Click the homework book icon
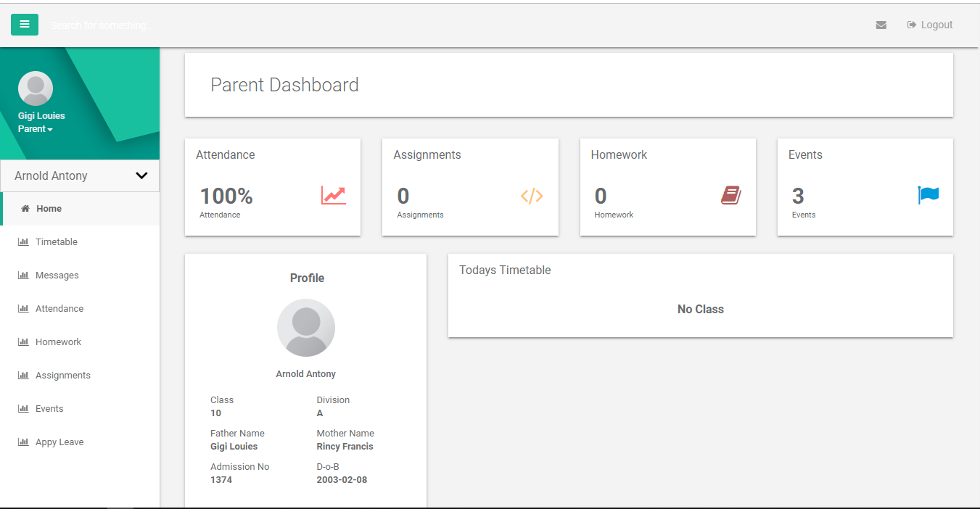980x509 pixels. point(730,195)
